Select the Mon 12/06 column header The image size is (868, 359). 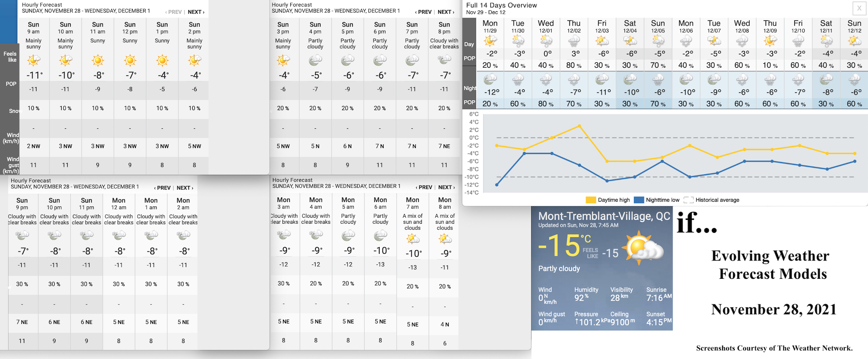(x=686, y=26)
